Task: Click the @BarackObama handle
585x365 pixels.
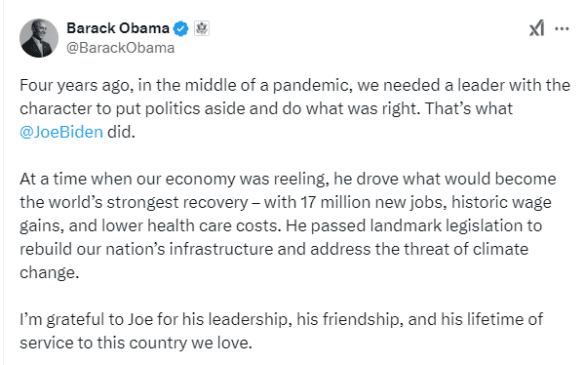Action: 121,48
